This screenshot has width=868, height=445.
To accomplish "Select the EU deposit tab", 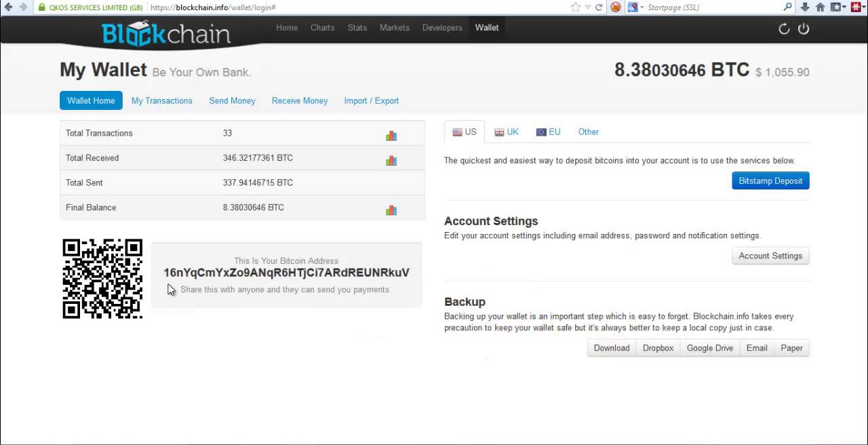I will (548, 132).
